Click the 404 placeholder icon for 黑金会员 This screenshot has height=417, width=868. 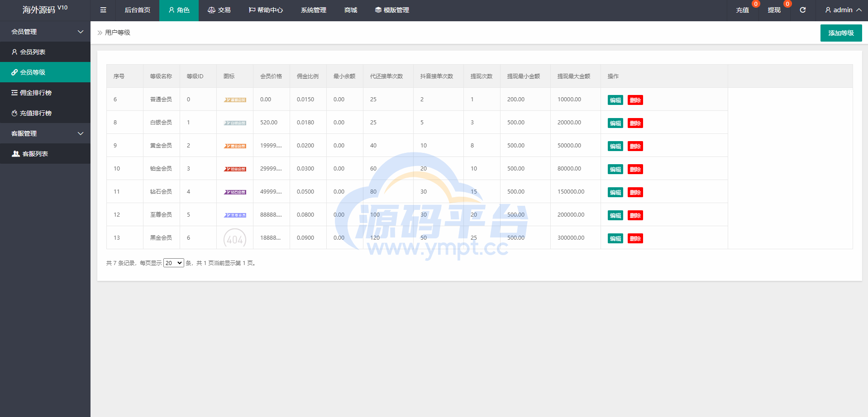click(235, 238)
